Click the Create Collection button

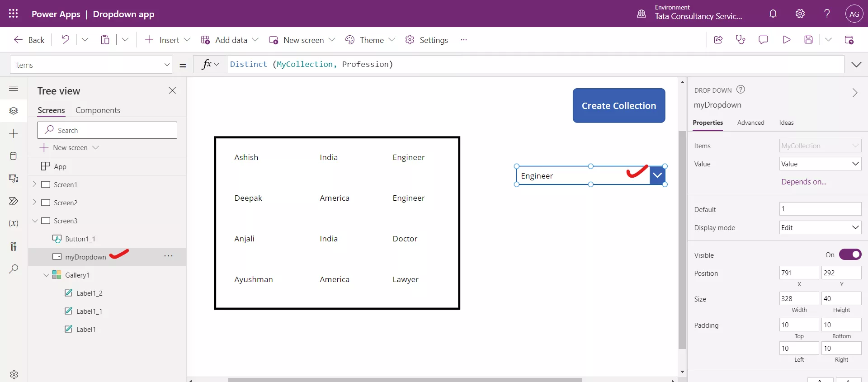pos(619,105)
